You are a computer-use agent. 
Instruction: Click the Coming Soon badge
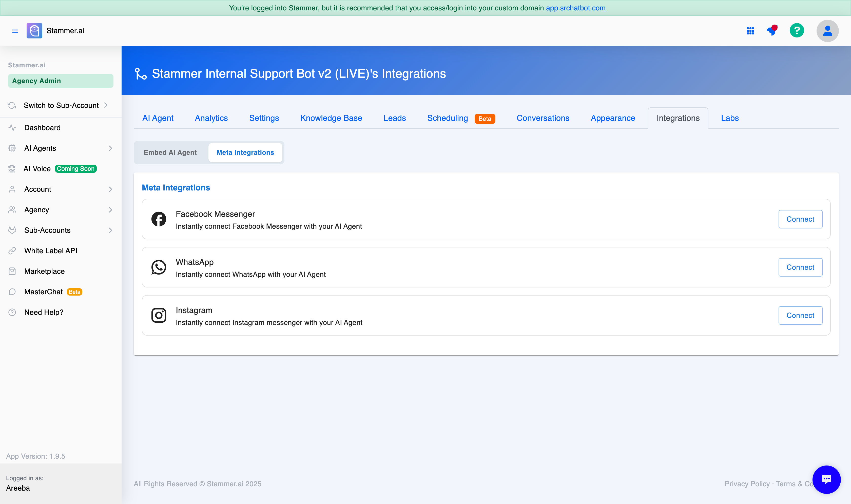(76, 169)
